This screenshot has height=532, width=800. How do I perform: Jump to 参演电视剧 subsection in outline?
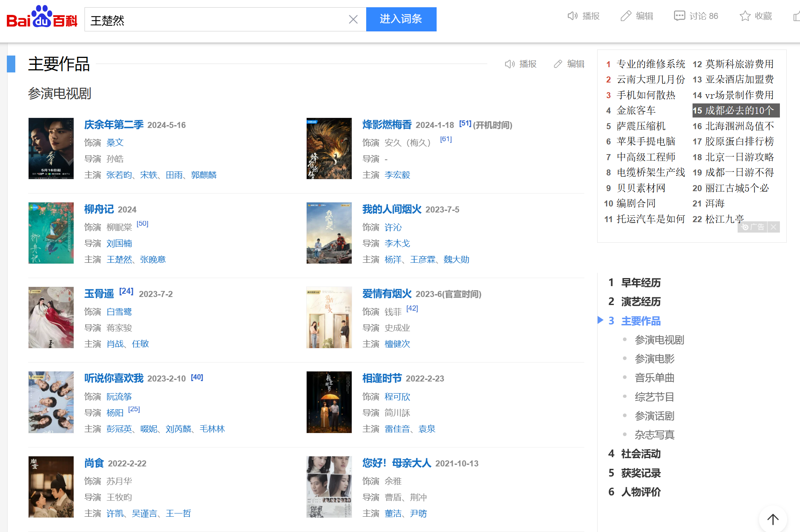(x=660, y=340)
